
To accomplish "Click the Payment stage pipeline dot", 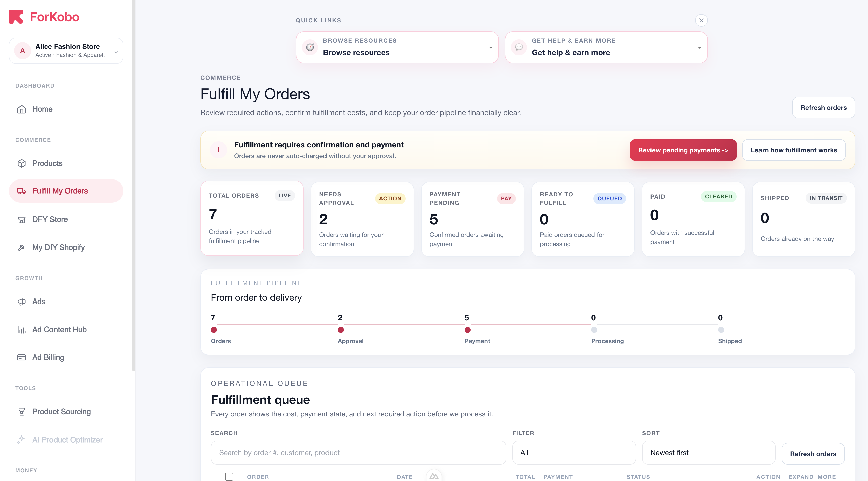I will pos(467,330).
